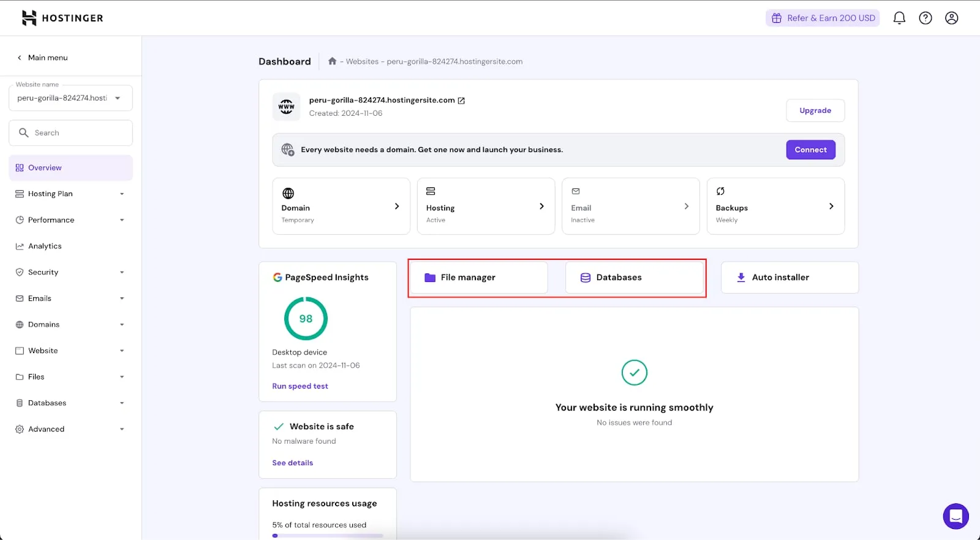The width and height of the screenshot is (980, 540).
Task: Open the live chat bubble
Action: (x=956, y=516)
